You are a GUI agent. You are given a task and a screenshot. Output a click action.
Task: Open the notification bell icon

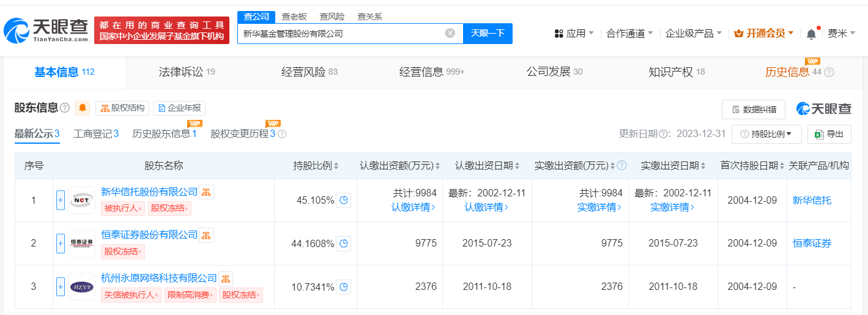click(811, 34)
